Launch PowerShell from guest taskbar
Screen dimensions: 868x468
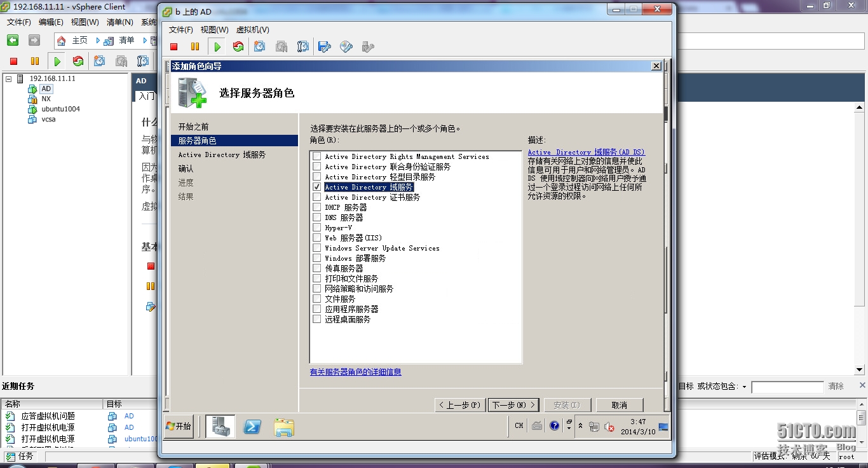click(252, 426)
